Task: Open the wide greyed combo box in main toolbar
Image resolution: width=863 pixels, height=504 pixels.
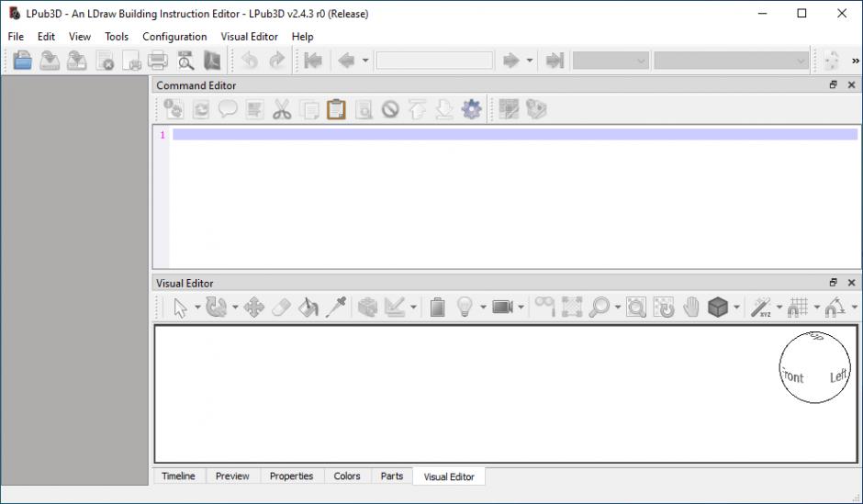Action: pos(731,61)
